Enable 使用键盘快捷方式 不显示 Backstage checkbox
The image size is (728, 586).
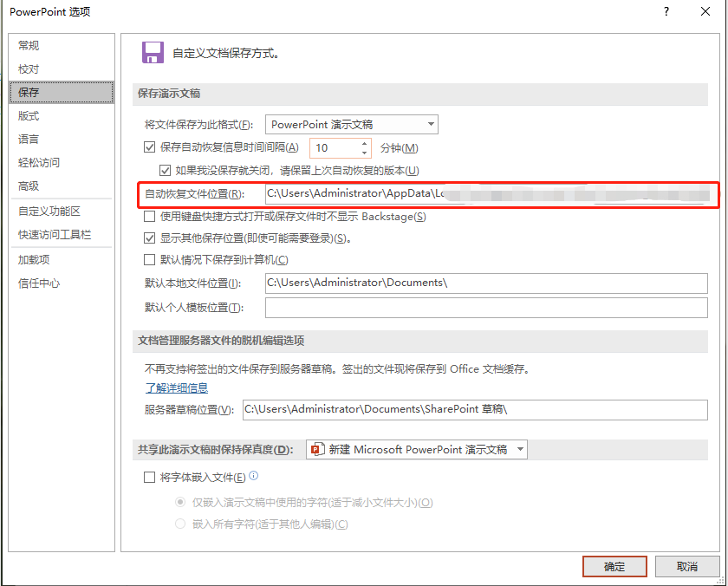[149, 217]
